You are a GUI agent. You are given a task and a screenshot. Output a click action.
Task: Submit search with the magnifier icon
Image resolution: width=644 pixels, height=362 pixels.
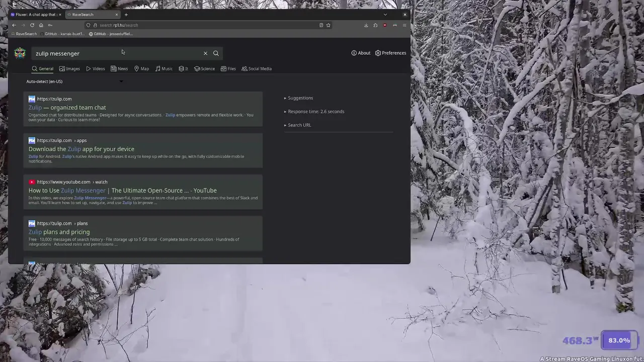point(216,53)
